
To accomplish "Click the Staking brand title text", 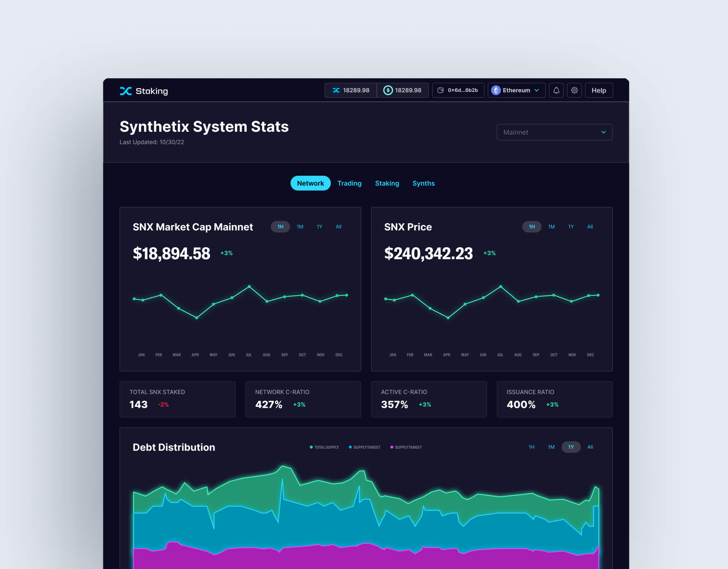I will click(x=152, y=91).
